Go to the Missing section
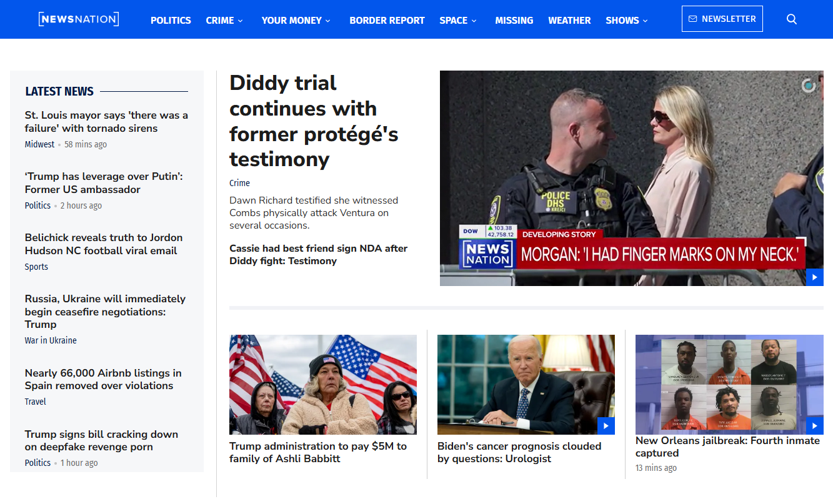Image resolution: width=833 pixels, height=504 pixels. [x=514, y=21]
